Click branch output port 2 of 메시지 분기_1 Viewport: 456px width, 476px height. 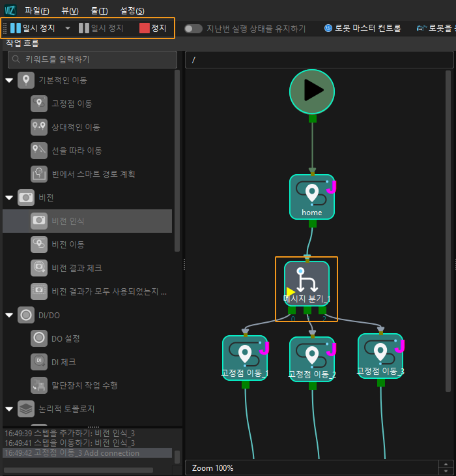coord(322,310)
